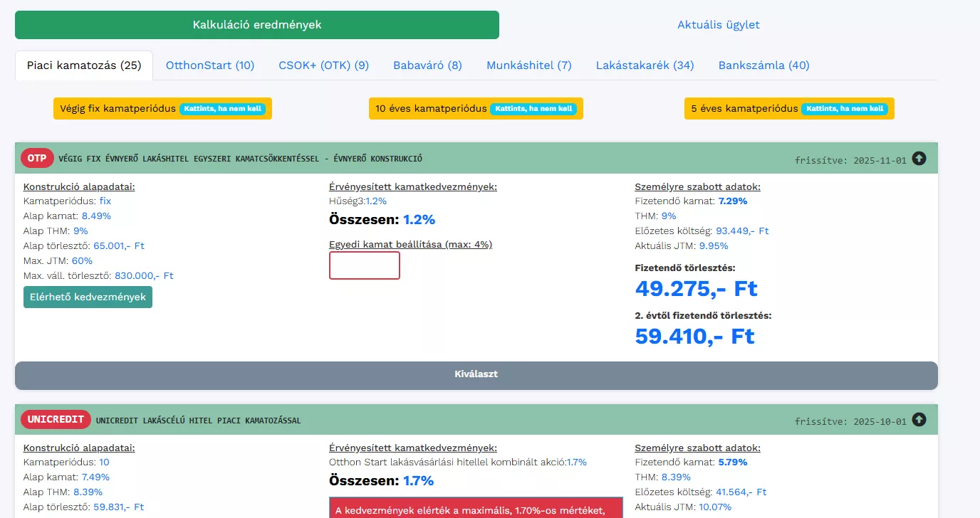The height and width of the screenshot is (518, 980).
Task: Open the Bankszámla (40) tab
Action: coord(763,65)
